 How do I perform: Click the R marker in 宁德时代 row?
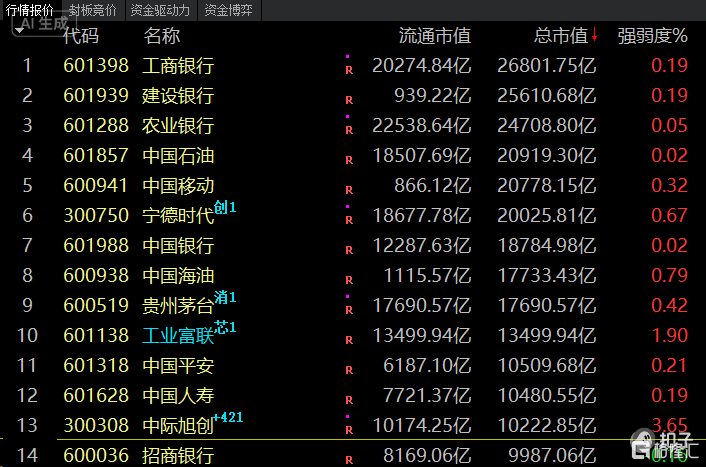click(x=349, y=220)
